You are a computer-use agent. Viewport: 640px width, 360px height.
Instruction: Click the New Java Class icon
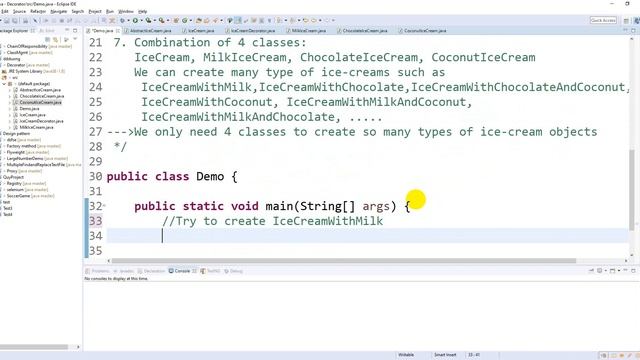[x=184, y=20]
